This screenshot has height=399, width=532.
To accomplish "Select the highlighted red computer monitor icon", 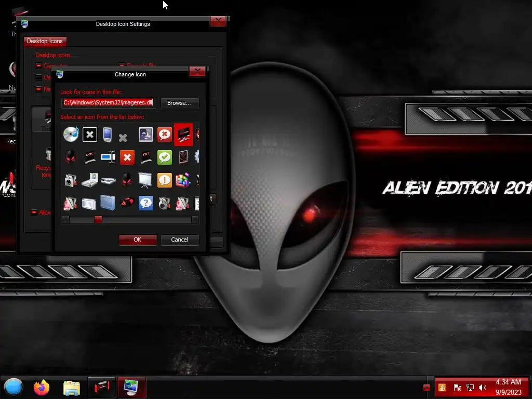I will (183, 135).
